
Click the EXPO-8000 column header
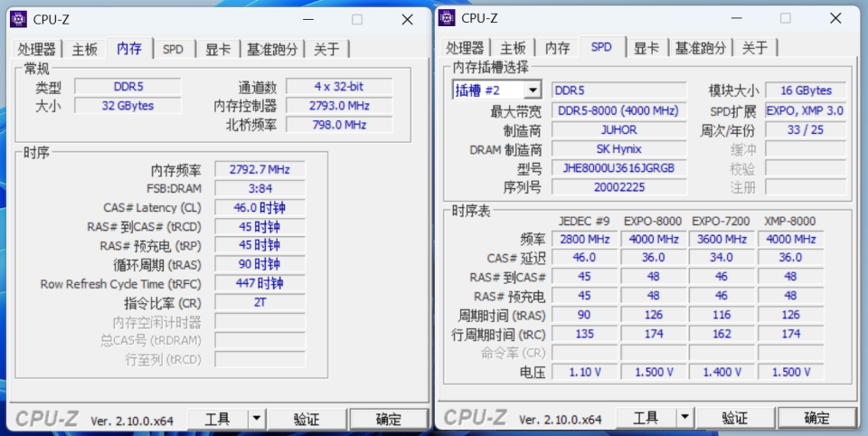(x=653, y=221)
